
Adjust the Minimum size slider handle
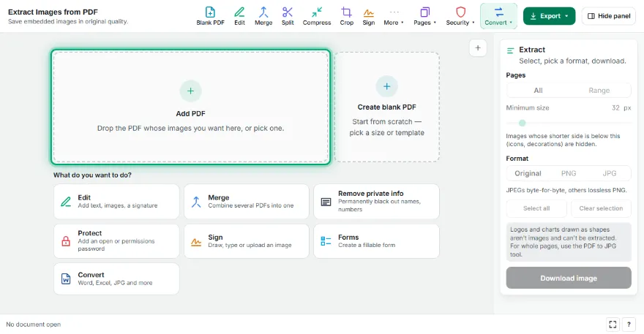[x=522, y=123]
